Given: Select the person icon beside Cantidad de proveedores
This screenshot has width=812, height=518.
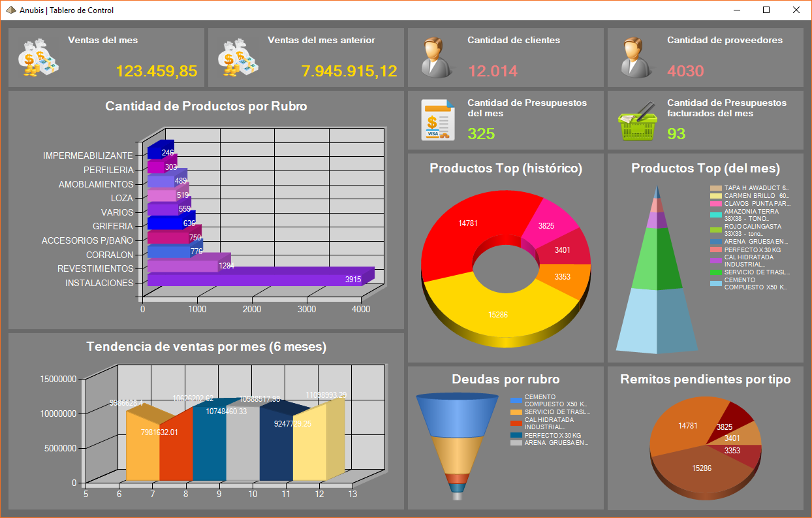Looking at the screenshot, I should pos(636,57).
